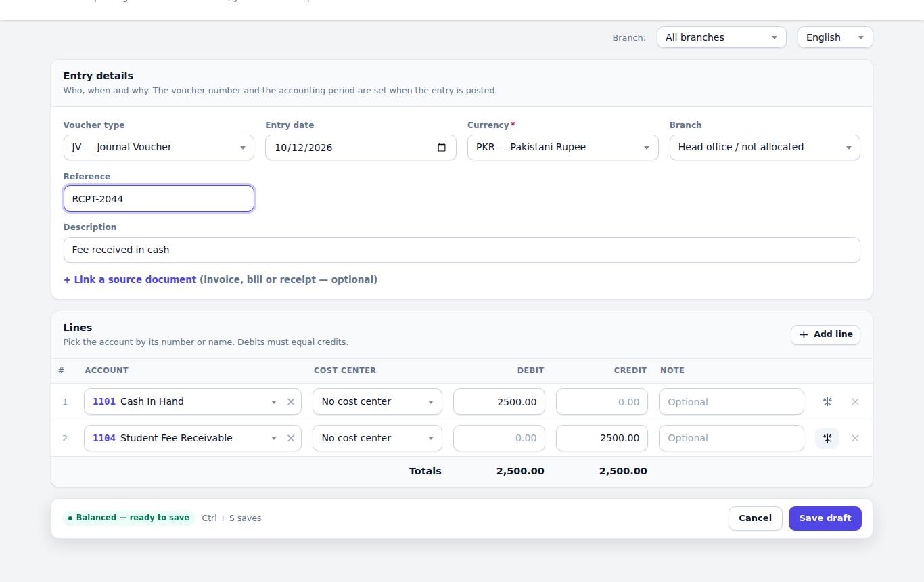Click the empty debit field on line 2
The image size is (924, 582).
pos(499,438)
